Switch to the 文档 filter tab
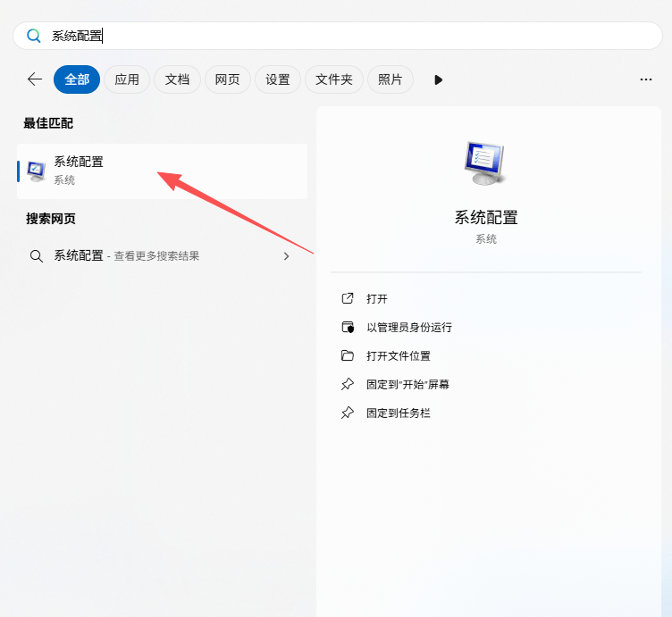Screen dimensions: 672x617 click(177, 79)
